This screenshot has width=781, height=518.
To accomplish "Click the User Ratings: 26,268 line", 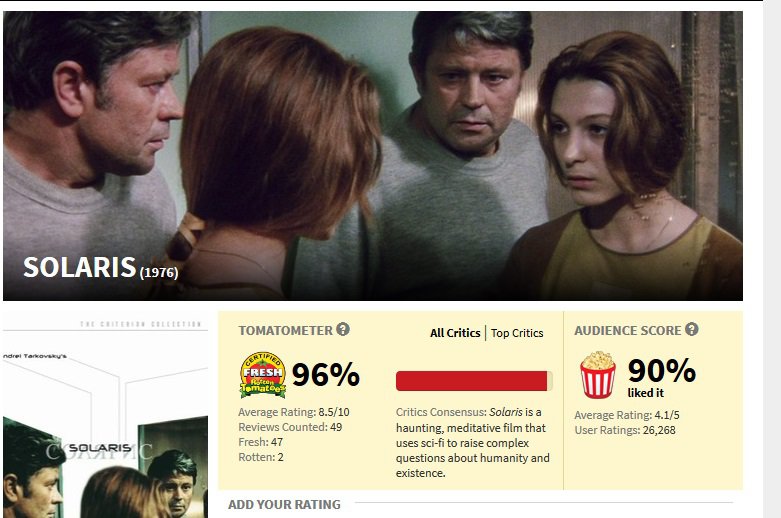I will pyautogui.click(x=624, y=430).
